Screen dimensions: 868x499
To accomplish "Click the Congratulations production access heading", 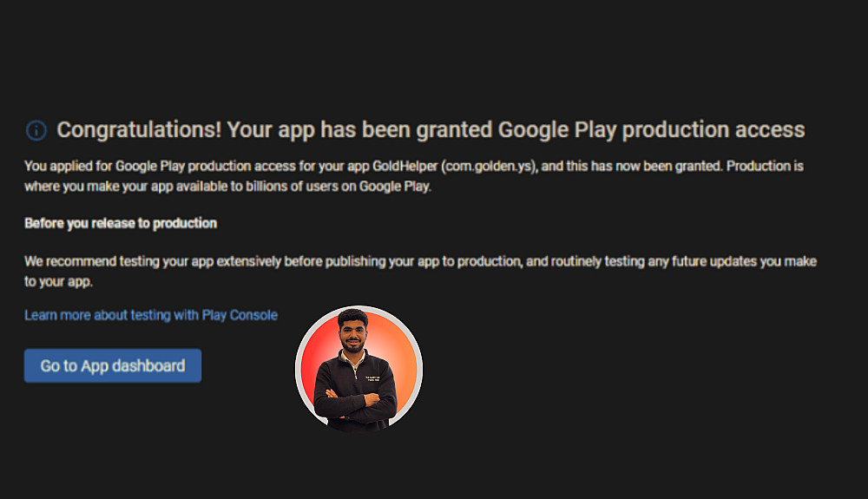I will click(431, 130).
